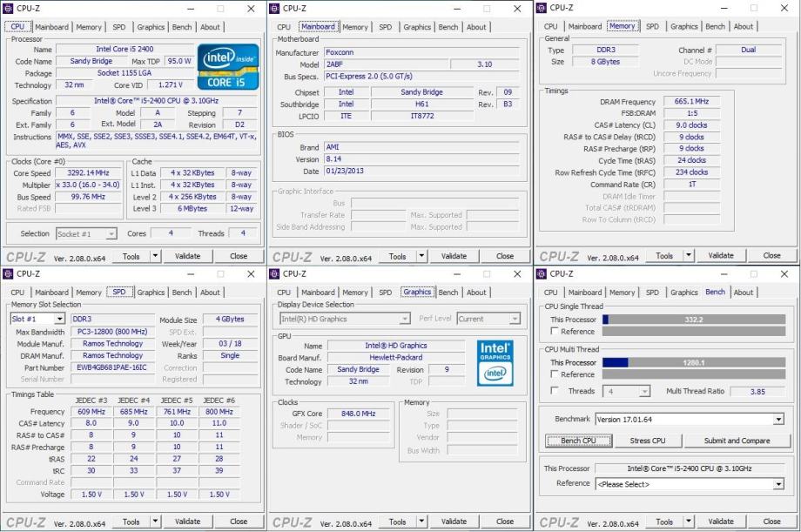
Task: Click the CPU-Z title bar icon in the Memory window
Action: [542, 8]
